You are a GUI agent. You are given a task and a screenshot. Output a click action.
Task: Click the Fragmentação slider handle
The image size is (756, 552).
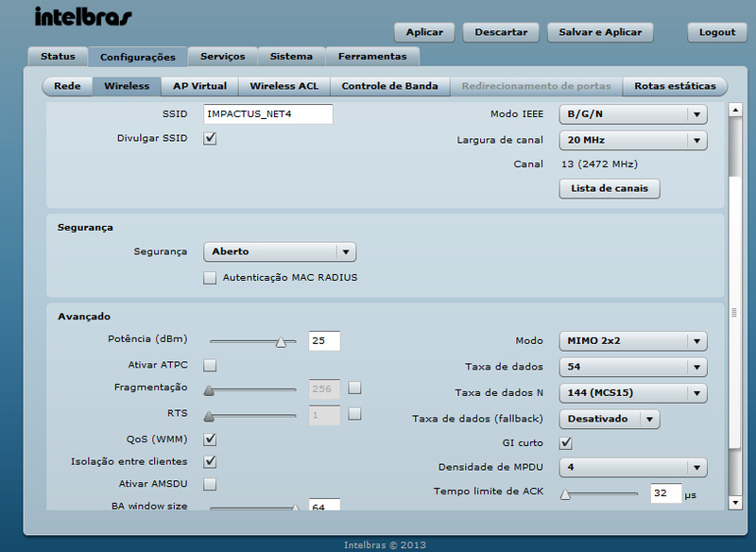[x=209, y=390]
